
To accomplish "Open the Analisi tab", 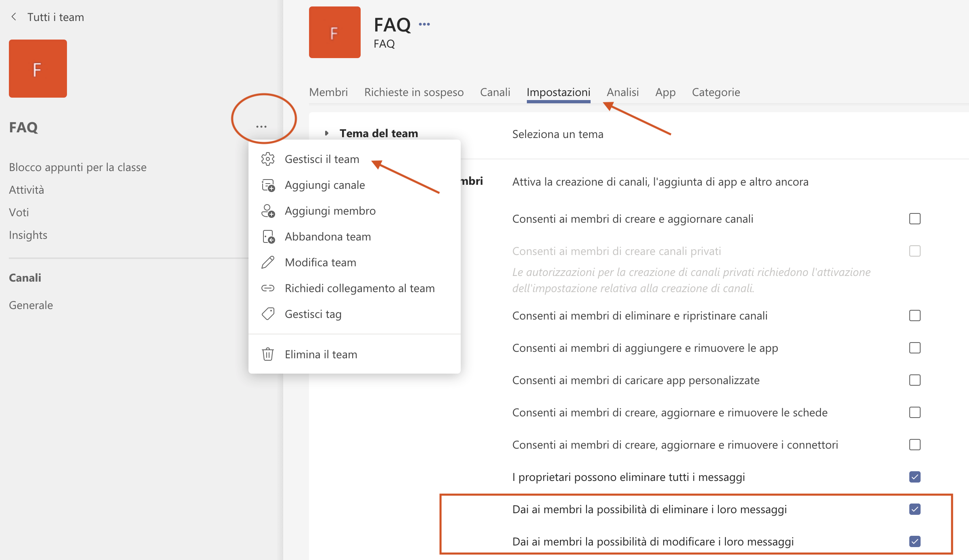I will 623,92.
